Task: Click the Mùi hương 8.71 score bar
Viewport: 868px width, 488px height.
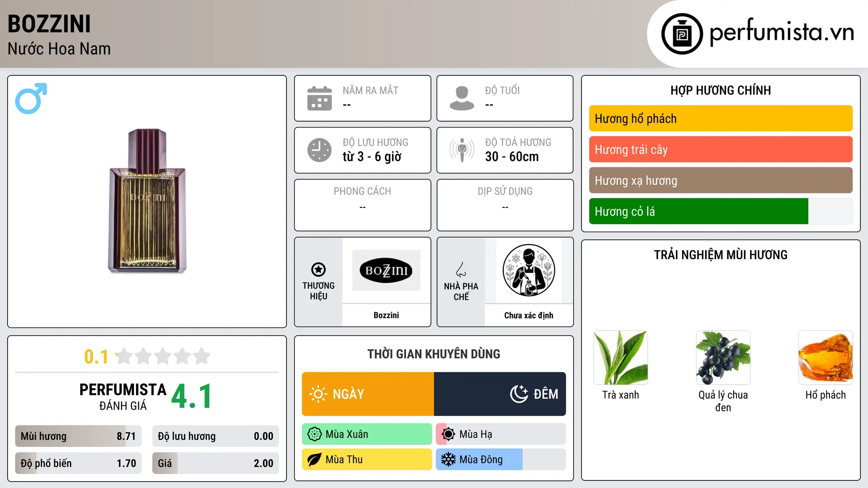Action: 78,436
